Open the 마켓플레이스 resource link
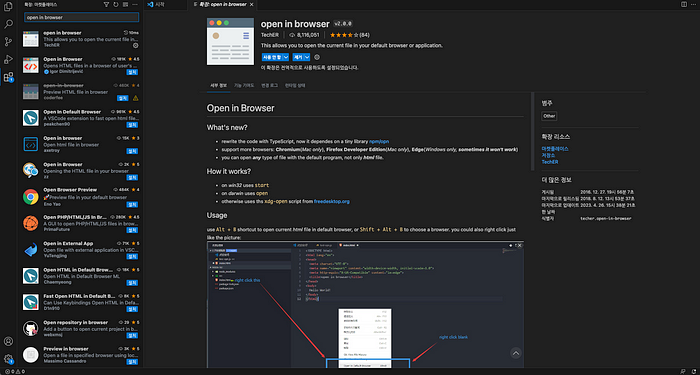This screenshot has height=375, width=700. [x=555, y=149]
